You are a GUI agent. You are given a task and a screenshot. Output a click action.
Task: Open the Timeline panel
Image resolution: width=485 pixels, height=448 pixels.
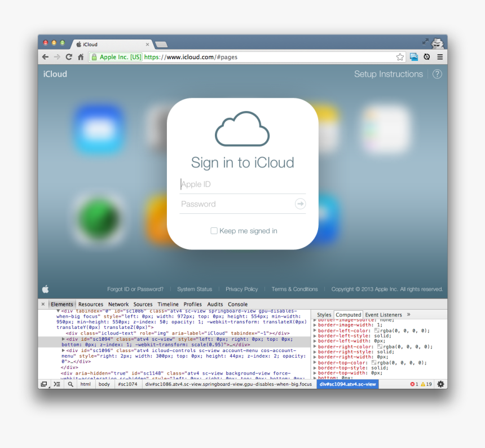(168, 304)
